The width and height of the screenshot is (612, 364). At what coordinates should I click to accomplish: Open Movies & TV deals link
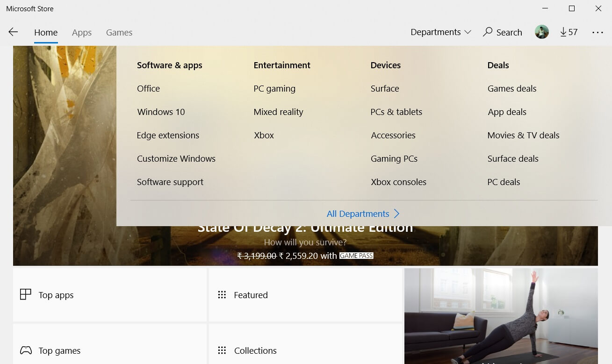click(523, 135)
